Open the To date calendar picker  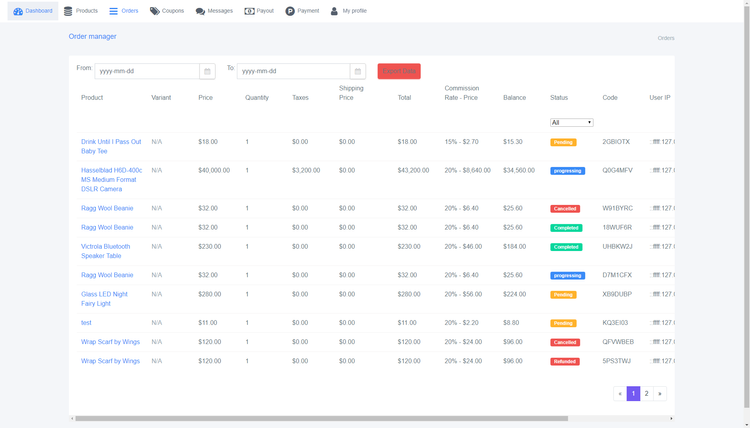(x=358, y=71)
